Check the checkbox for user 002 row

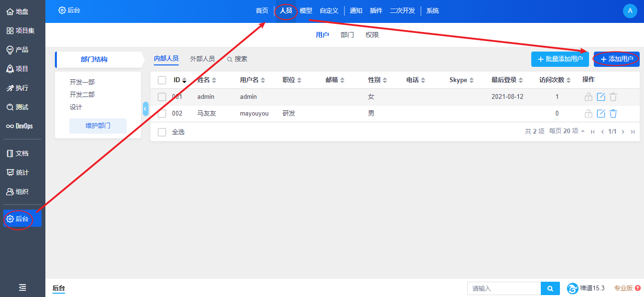162,114
